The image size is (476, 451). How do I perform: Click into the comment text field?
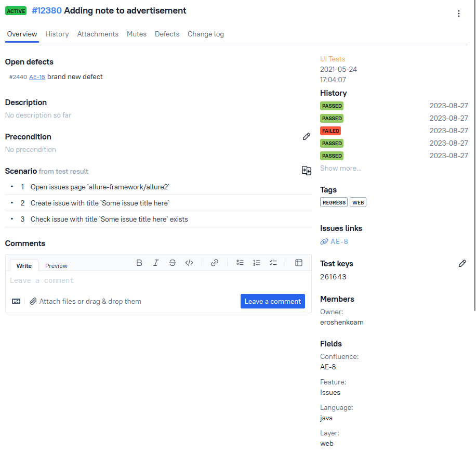pyautogui.click(x=156, y=281)
